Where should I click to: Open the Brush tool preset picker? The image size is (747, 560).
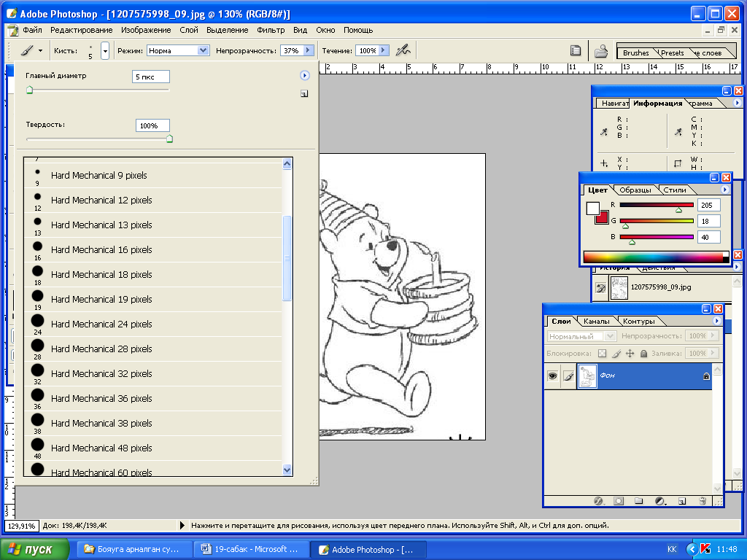(31, 50)
